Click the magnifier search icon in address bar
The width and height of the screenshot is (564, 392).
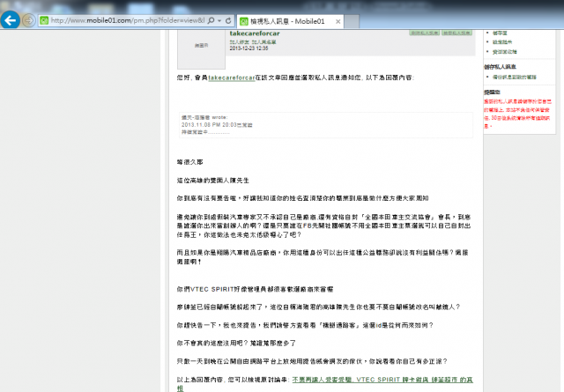[211, 20]
